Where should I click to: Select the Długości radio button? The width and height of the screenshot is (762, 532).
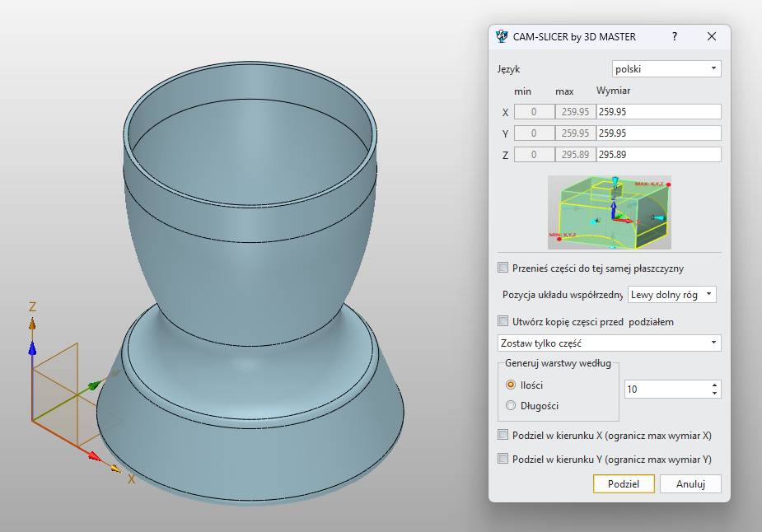(511, 405)
